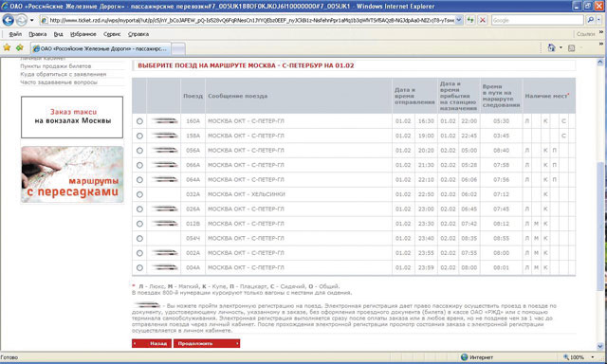Image resolution: width=607 pixels, height=364 pixels.
Task: Select radio button for train 026А
Action: point(139,209)
